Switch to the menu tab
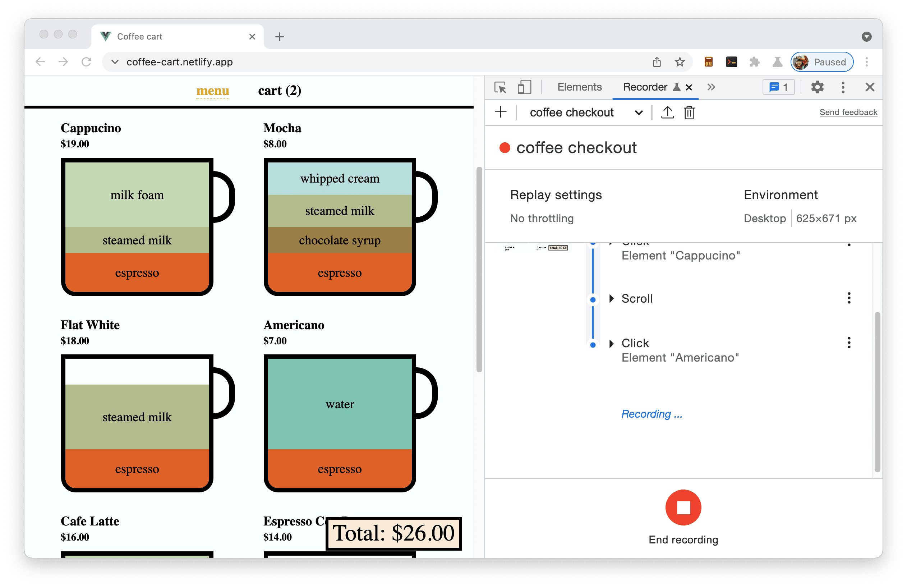The width and height of the screenshot is (907, 588). (x=212, y=90)
